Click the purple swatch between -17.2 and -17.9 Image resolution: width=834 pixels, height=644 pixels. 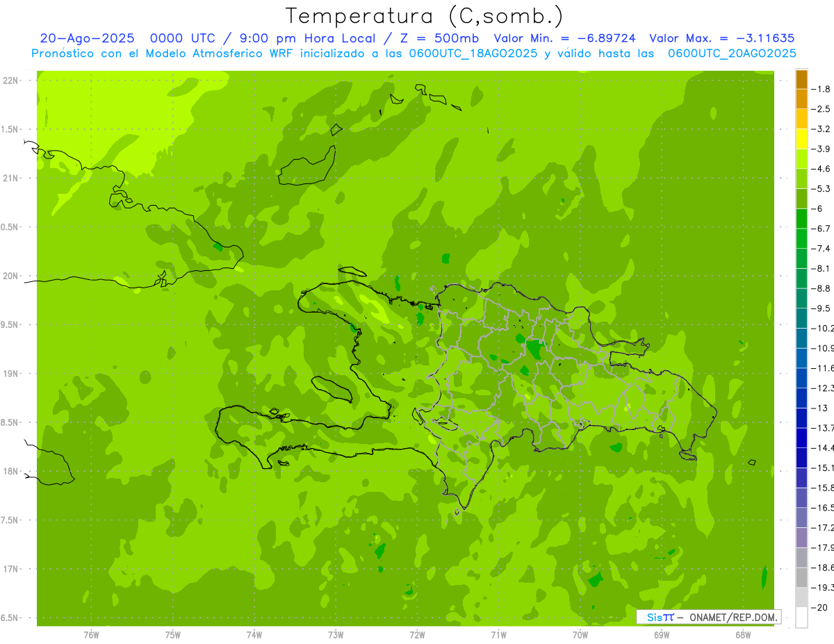[801, 538]
